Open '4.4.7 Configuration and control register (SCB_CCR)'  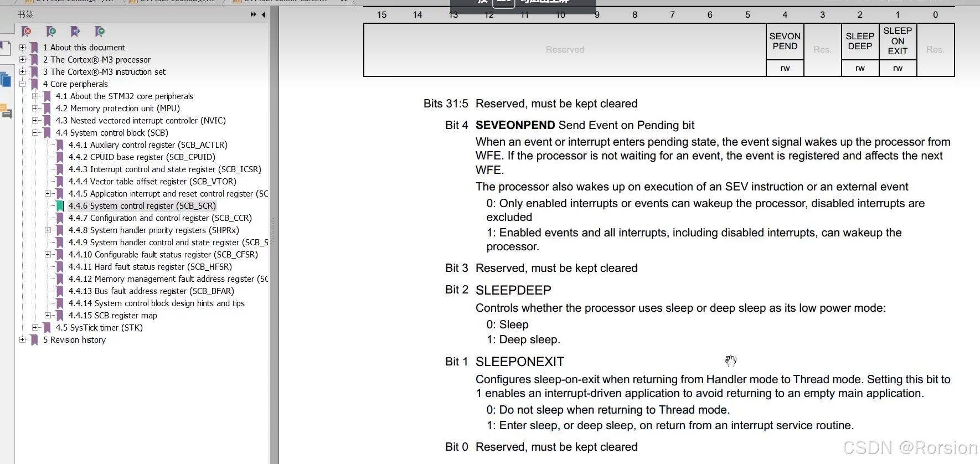coord(160,218)
